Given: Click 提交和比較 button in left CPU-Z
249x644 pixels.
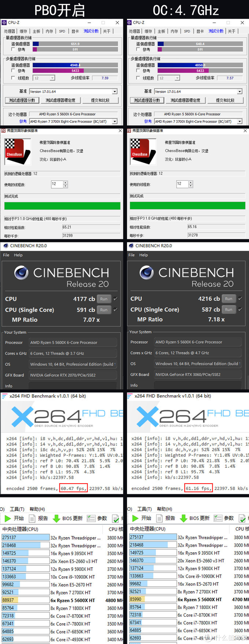Looking at the screenshot, I should pos(100,100).
